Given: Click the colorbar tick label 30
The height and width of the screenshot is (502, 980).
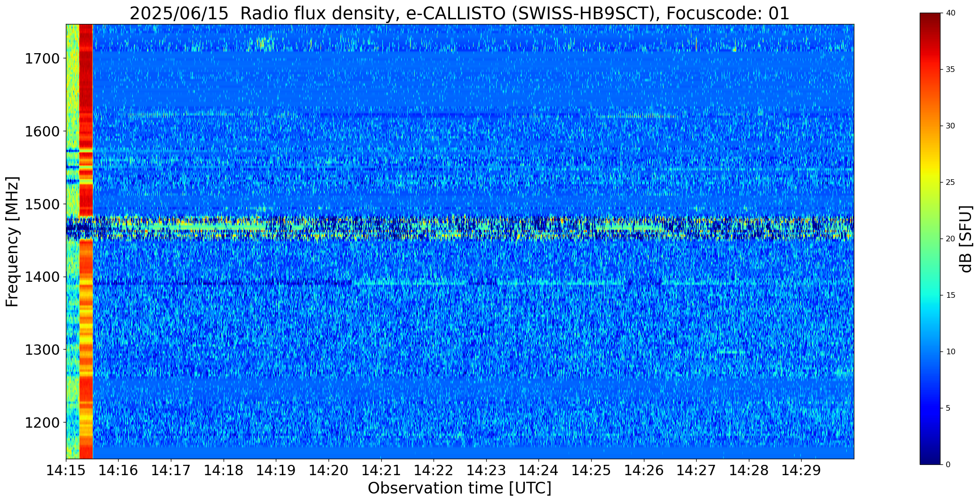Looking at the screenshot, I should click(x=950, y=126).
